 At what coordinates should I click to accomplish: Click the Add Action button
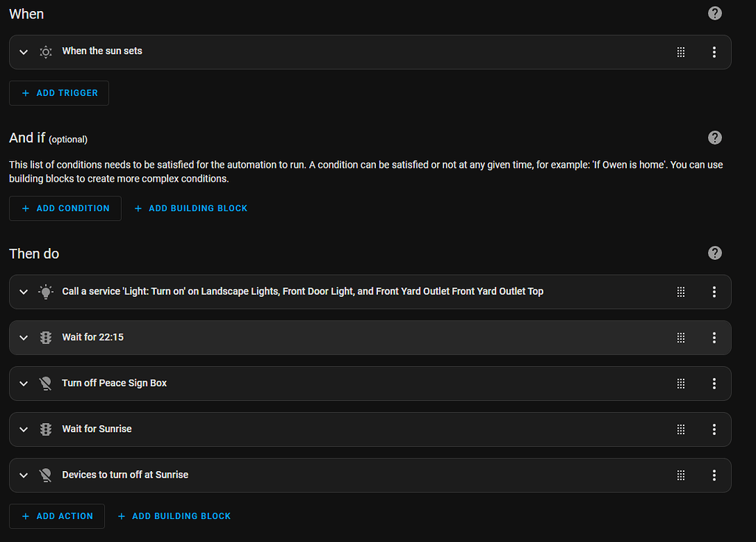click(x=57, y=516)
